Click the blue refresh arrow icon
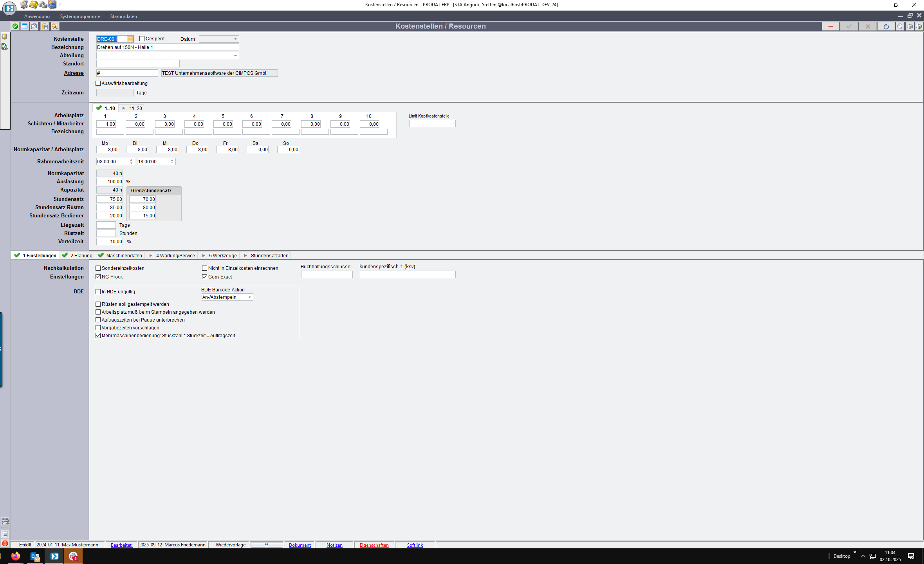Screen dimensions: 924x564 pyautogui.click(x=886, y=26)
